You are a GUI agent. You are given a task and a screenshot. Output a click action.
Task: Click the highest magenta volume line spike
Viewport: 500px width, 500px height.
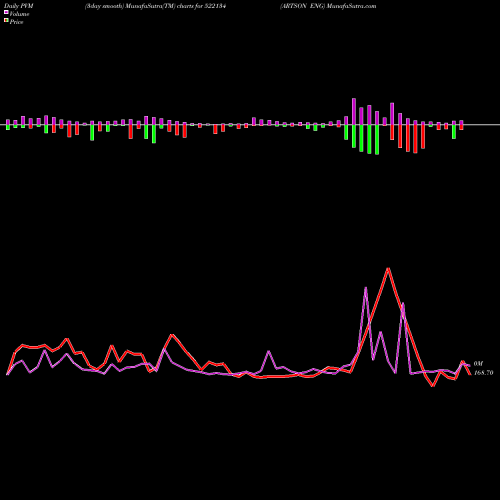[366, 288]
